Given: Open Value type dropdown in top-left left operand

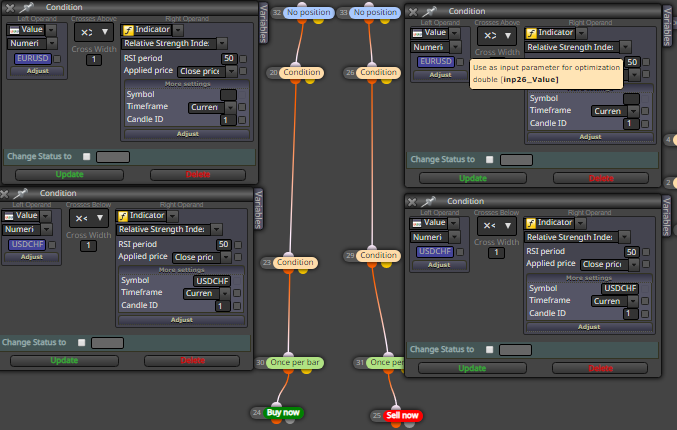Looking at the screenshot, I should tap(51, 30).
